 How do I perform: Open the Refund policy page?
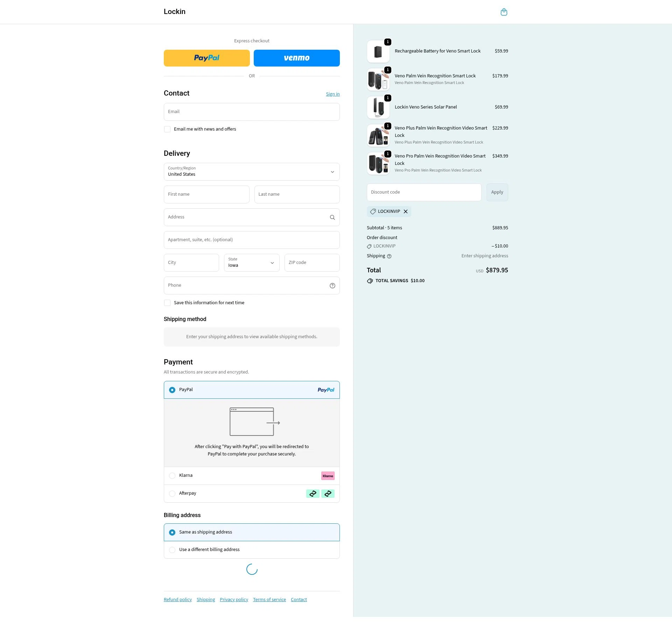[x=177, y=599]
